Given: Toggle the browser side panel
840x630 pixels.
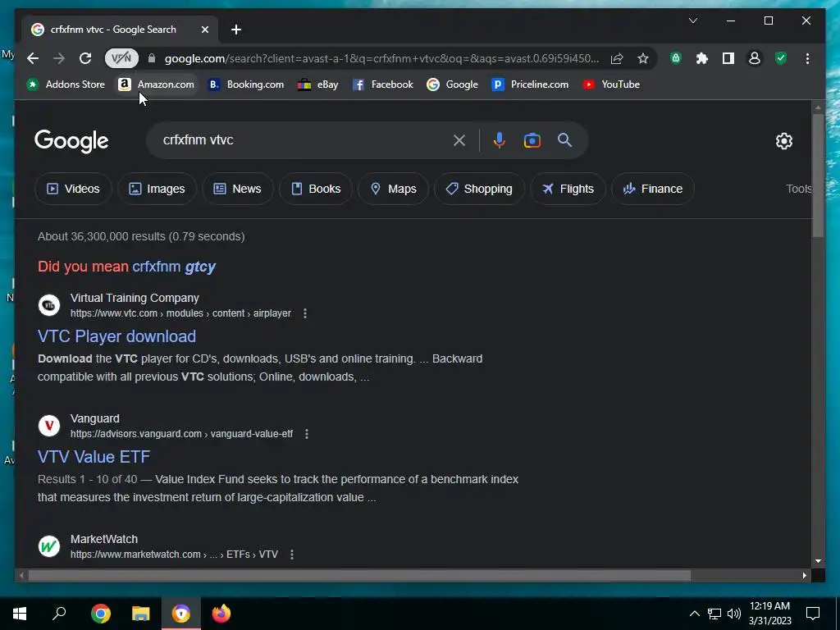Looking at the screenshot, I should [728, 58].
